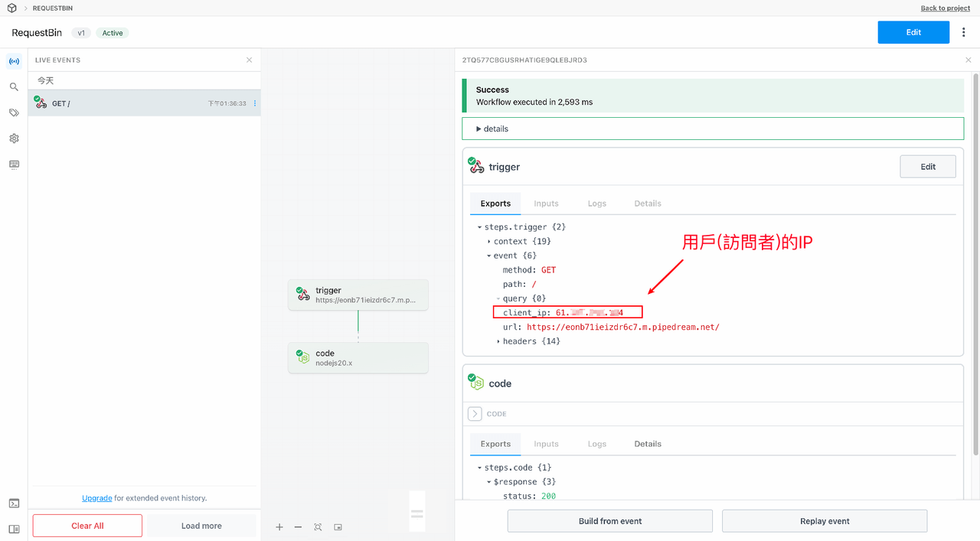Image resolution: width=980 pixels, height=541 pixels.
Task: Expand the query {0} node
Action: (x=498, y=298)
